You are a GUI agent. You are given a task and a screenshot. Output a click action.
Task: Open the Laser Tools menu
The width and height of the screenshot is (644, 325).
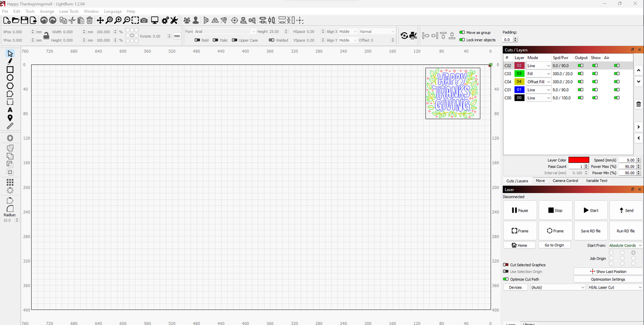point(69,11)
